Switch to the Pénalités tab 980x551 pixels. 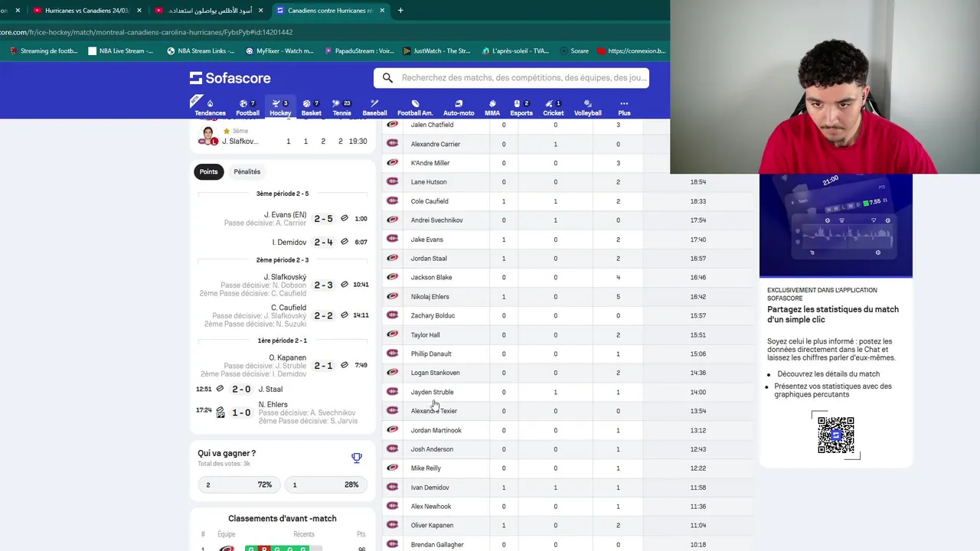(x=247, y=171)
